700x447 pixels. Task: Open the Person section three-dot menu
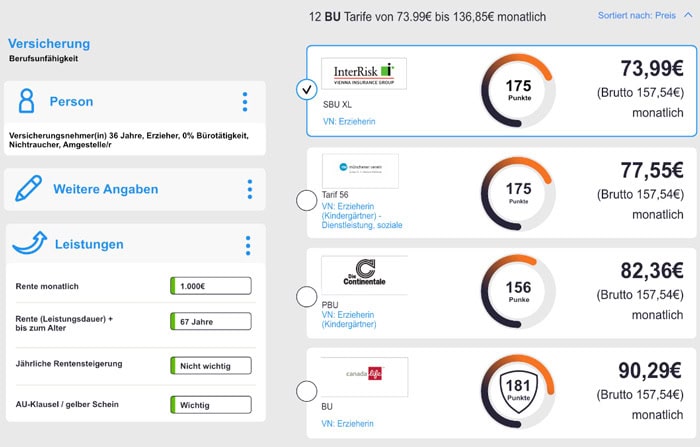(245, 102)
